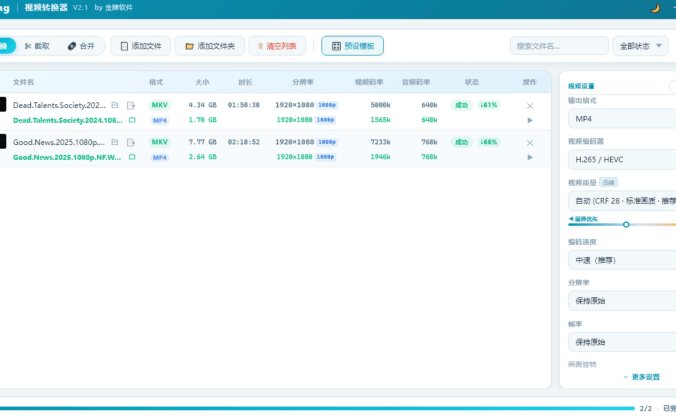This screenshot has height=418, width=676.
Task: Open output folder icon beside green Dead.Talents.Society.2024.108...
Action: coord(132,120)
